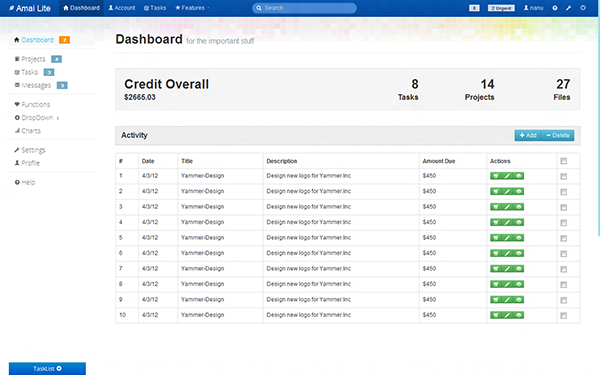Click the eye view icon in row 7
The image size is (600, 375).
click(518, 269)
